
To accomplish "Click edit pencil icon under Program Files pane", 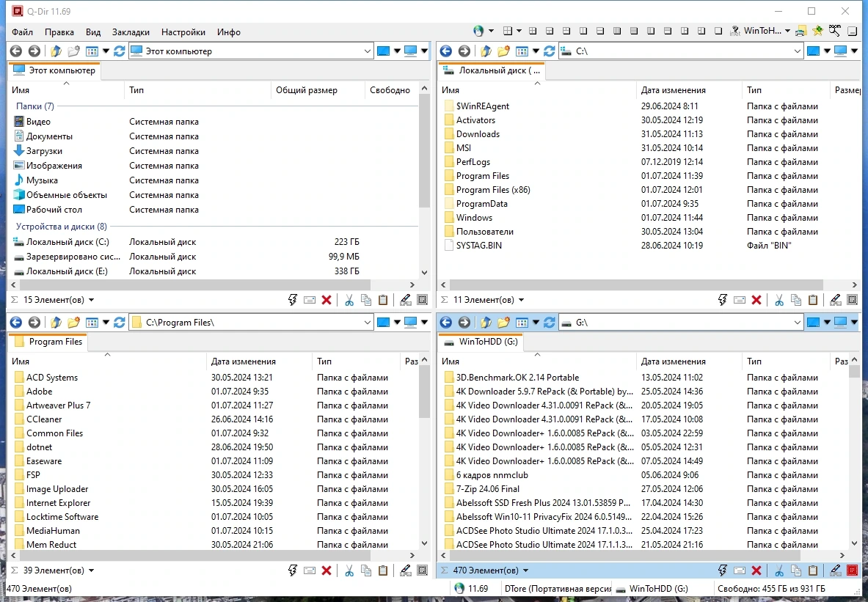I will 406,570.
